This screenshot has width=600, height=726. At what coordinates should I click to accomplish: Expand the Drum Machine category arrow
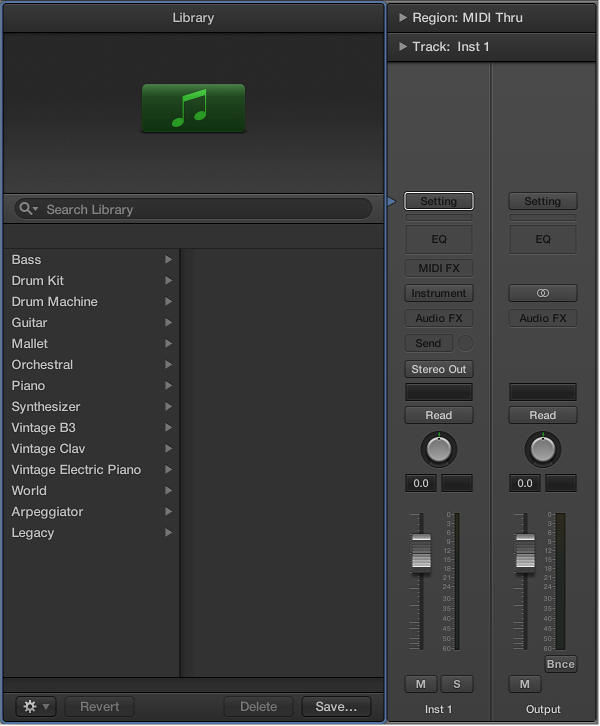point(169,301)
